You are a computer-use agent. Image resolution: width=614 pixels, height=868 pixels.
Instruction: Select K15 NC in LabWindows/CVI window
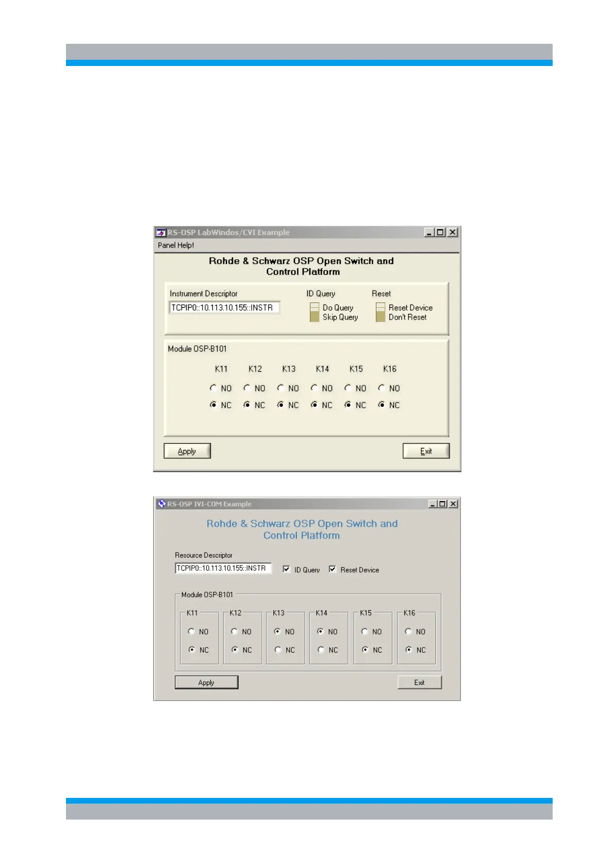(x=348, y=405)
